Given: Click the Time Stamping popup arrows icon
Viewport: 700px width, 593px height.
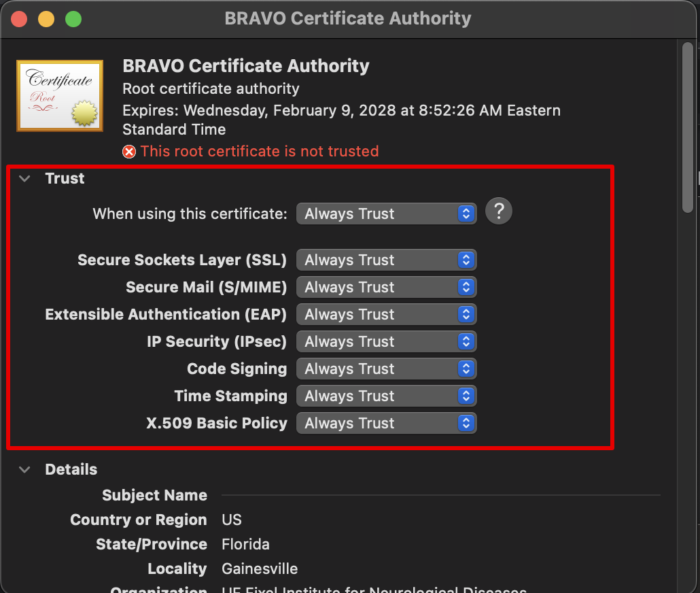Looking at the screenshot, I should pos(466,396).
